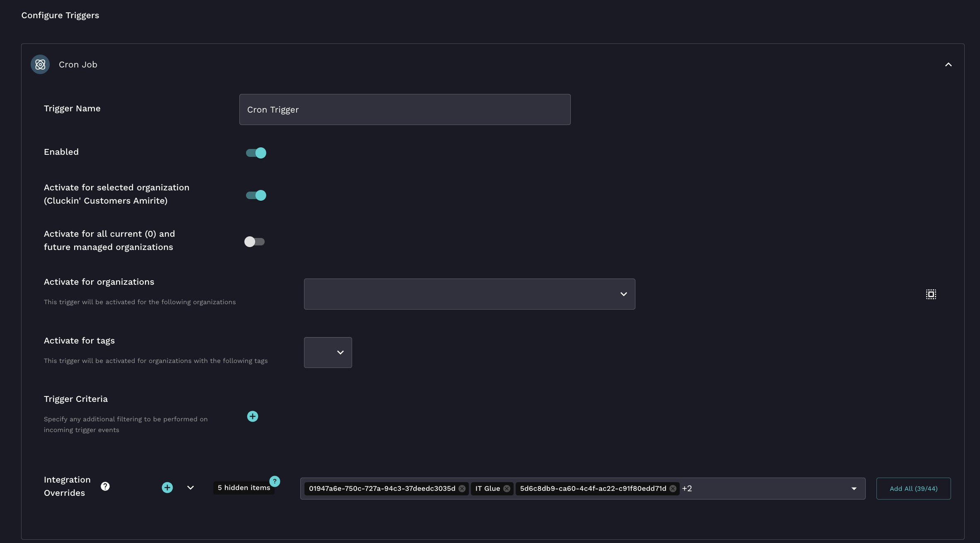Click help icon beside Integration Overrides
Viewport: 980px width, 543px height.
click(x=105, y=486)
